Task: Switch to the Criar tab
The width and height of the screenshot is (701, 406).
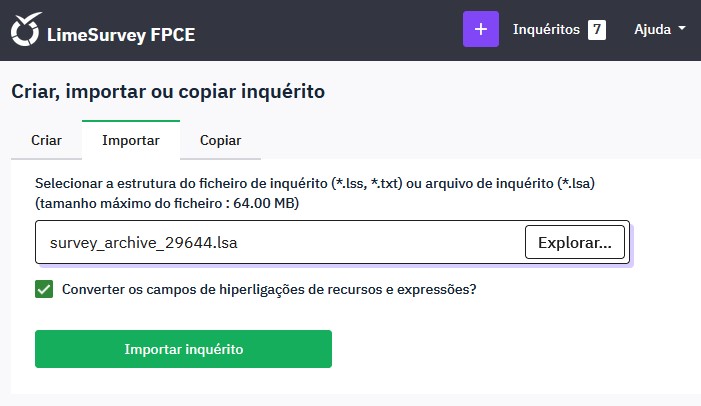Action: pos(46,140)
